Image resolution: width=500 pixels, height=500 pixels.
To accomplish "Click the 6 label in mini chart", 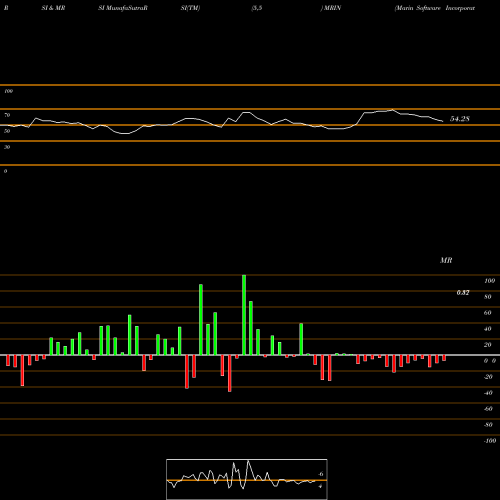I will (x=320, y=474).
